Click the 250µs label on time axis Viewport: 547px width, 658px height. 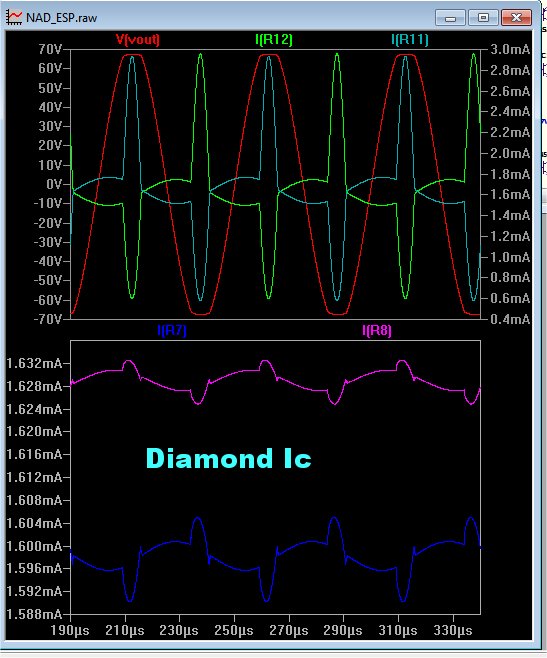[234, 630]
